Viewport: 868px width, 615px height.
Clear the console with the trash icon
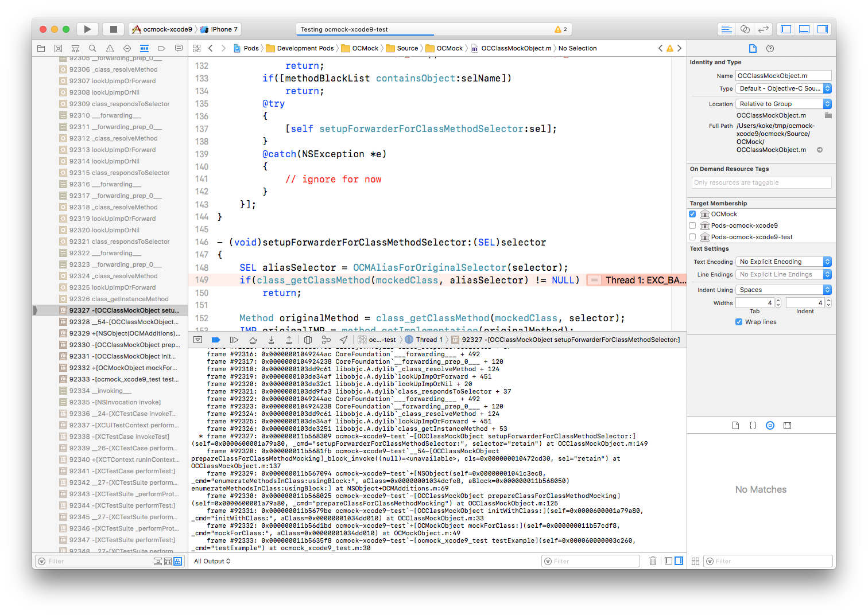[653, 561]
